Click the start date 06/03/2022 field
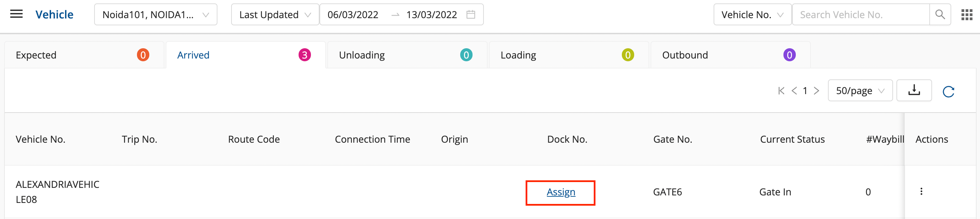Viewport: 980px width, 219px height. pos(353,14)
